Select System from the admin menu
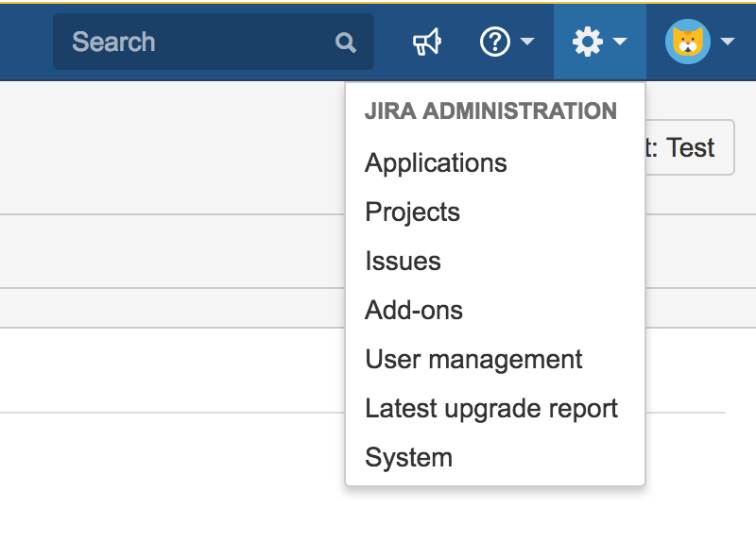 (x=408, y=458)
